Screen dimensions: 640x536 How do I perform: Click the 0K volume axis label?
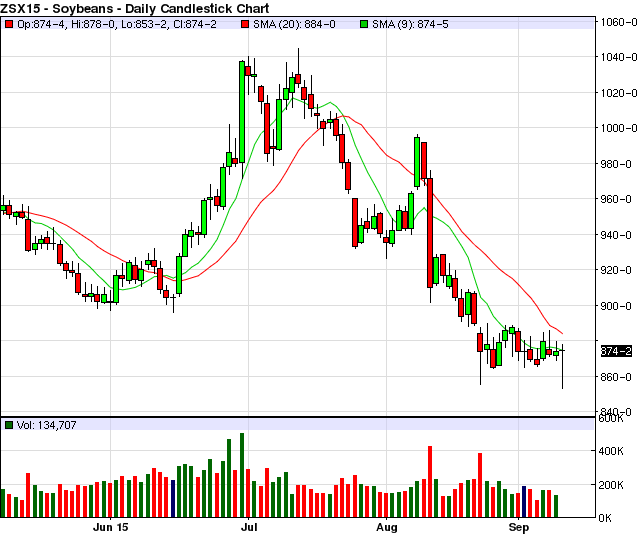click(605, 518)
